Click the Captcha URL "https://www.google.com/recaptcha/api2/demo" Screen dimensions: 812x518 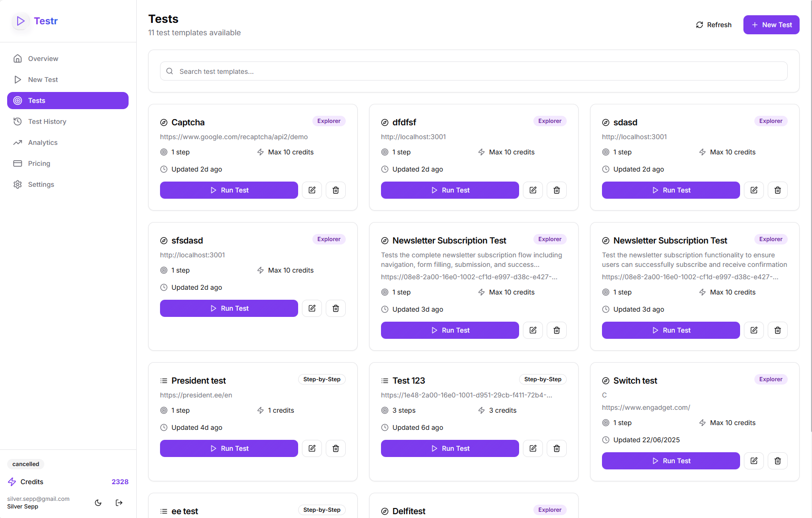pos(234,137)
